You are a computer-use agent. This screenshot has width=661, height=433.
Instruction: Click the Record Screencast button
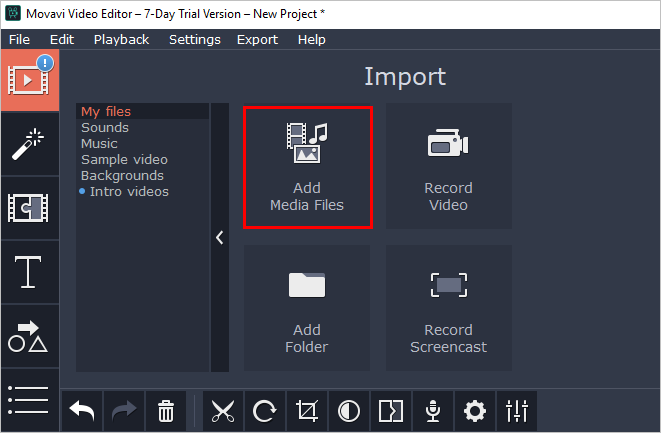coord(449,308)
